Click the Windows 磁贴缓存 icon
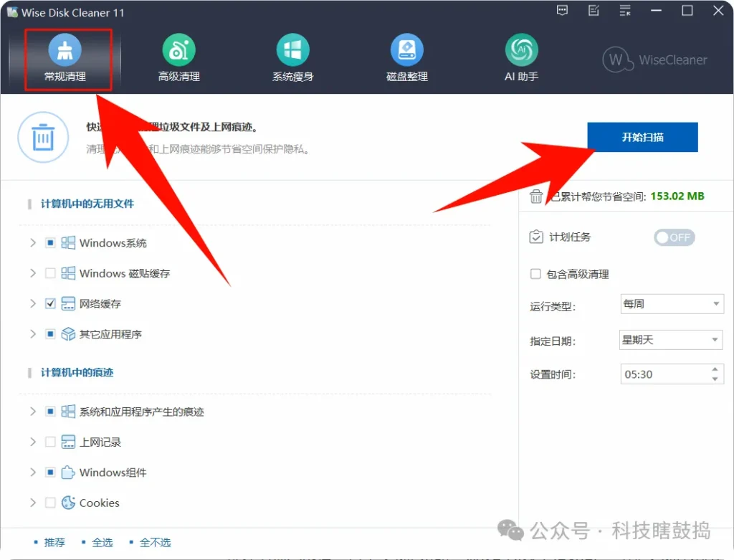Image resolution: width=734 pixels, height=560 pixels. point(68,273)
